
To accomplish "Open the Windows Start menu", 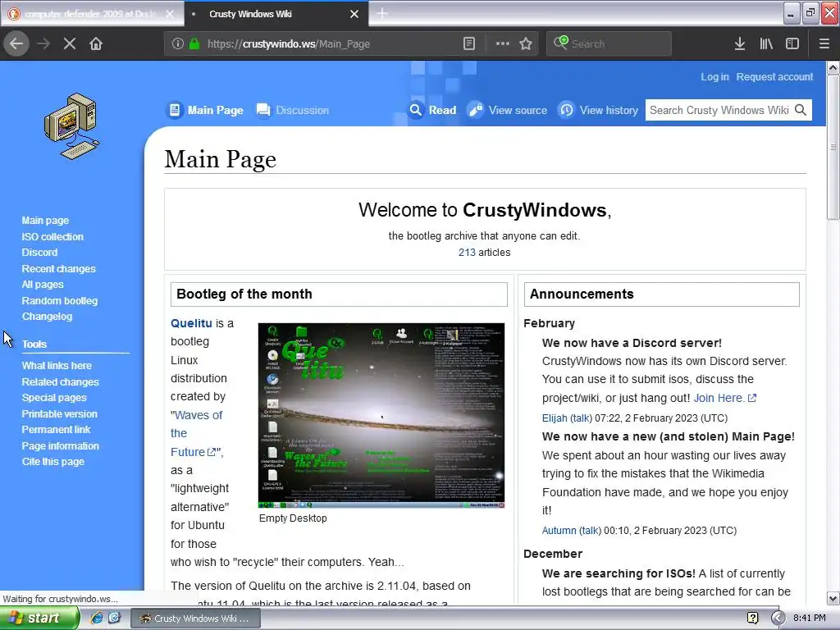I will click(x=38, y=618).
